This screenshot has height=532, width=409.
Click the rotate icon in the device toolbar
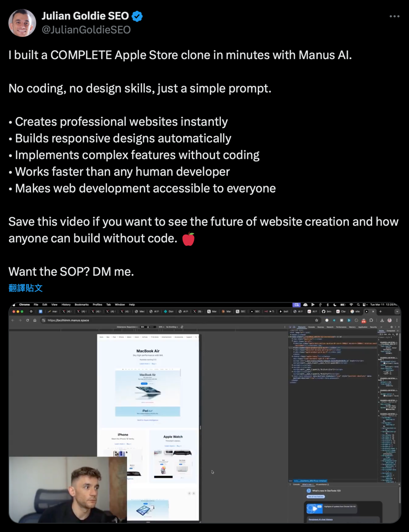[x=182, y=327]
